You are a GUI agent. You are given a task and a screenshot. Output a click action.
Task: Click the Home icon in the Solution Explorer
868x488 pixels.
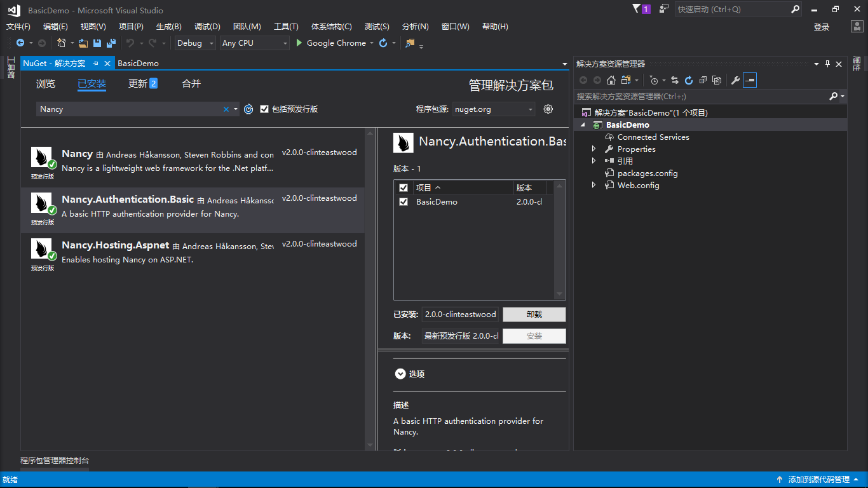611,80
